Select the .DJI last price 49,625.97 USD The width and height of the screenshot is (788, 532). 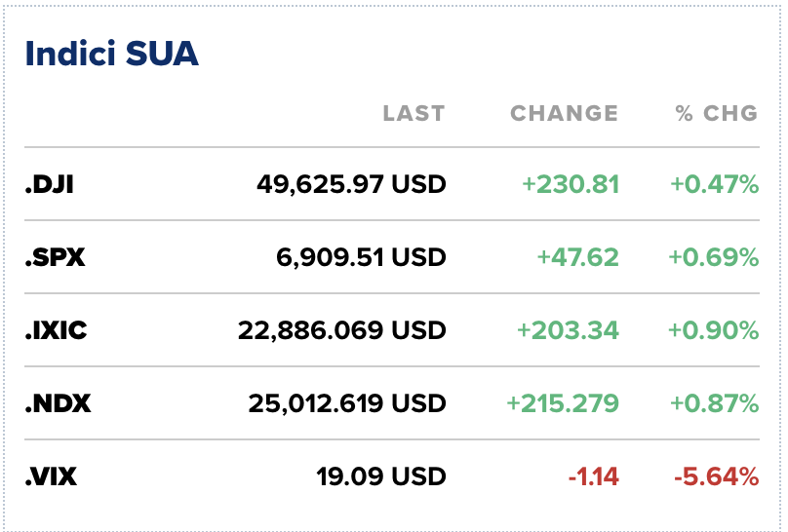(351, 184)
